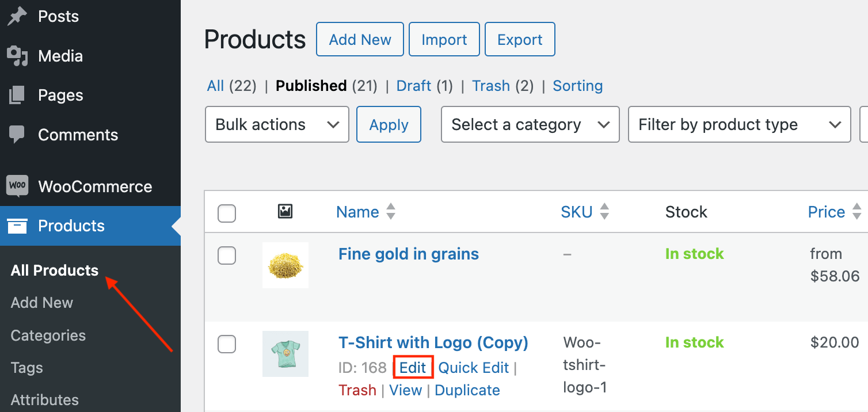Click the image column header icon
Viewport: 868px width, 412px height.
(285, 212)
